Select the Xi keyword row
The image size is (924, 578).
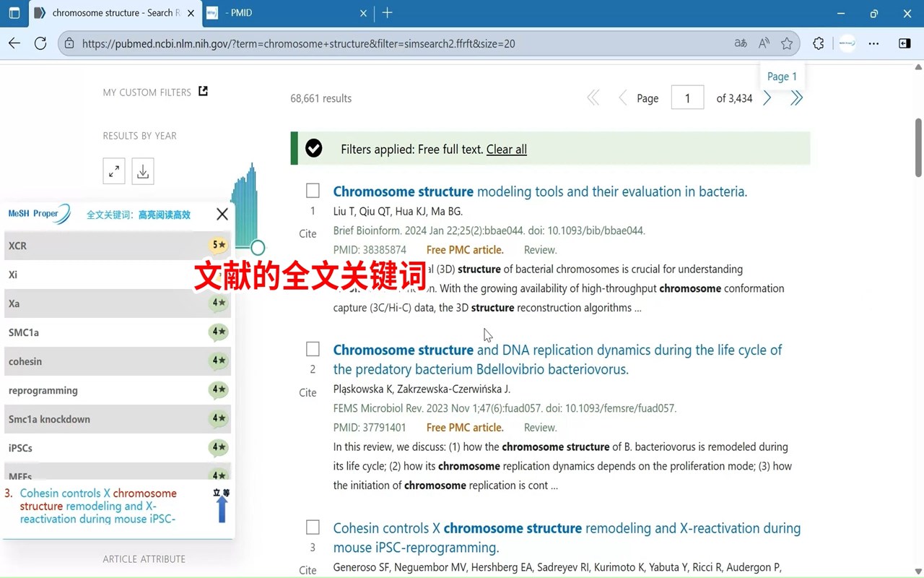click(118, 275)
